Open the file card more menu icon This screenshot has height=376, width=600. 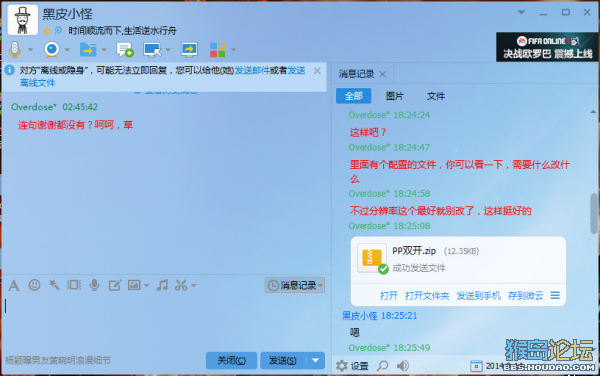click(555, 295)
